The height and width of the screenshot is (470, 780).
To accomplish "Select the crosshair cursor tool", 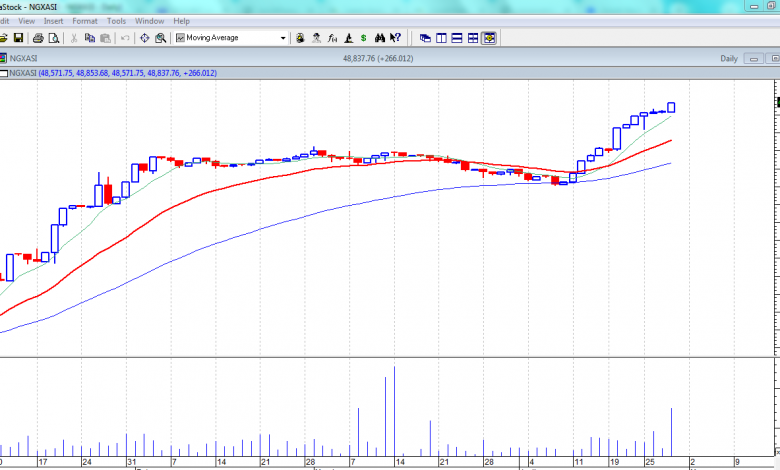I will coord(144,38).
